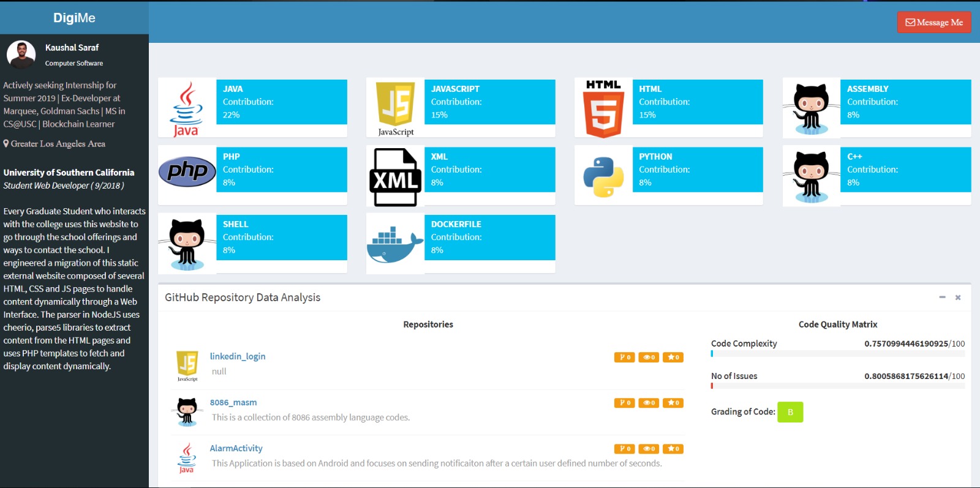Image resolution: width=980 pixels, height=488 pixels.
Task: Click the JS icon next to linkedin_login
Action: pyautogui.click(x=187, y=366)
